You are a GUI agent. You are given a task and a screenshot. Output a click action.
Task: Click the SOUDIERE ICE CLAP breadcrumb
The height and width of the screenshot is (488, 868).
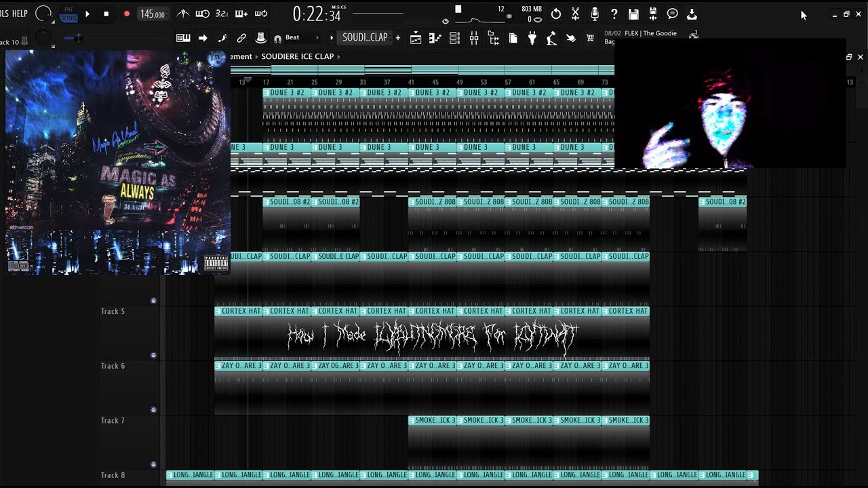tap(297, 57)
